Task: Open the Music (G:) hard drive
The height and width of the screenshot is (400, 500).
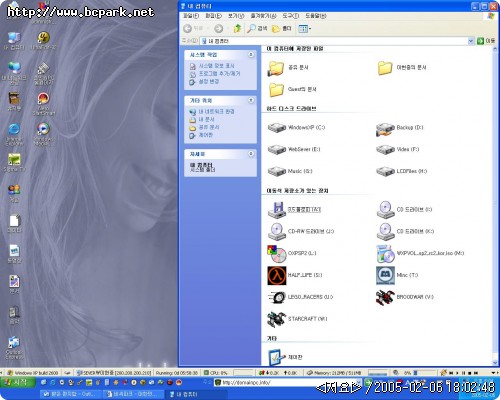Action: pyautogui.click(x=277, y=172)
